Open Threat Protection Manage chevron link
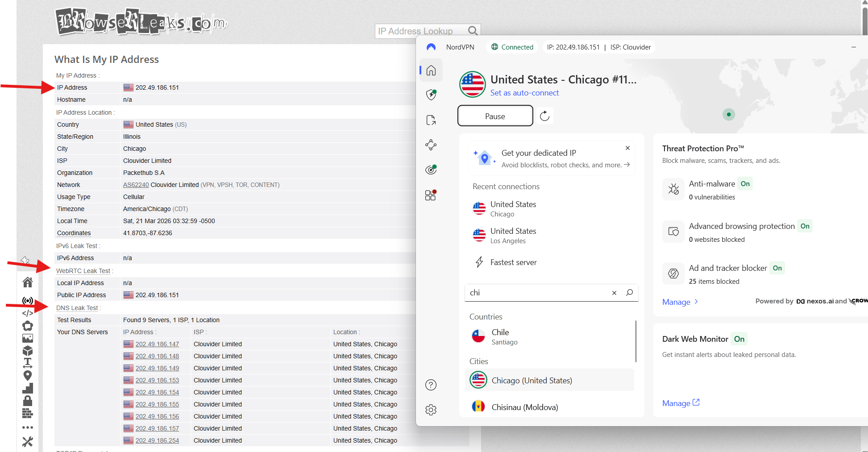 click(x=680, y=302)
